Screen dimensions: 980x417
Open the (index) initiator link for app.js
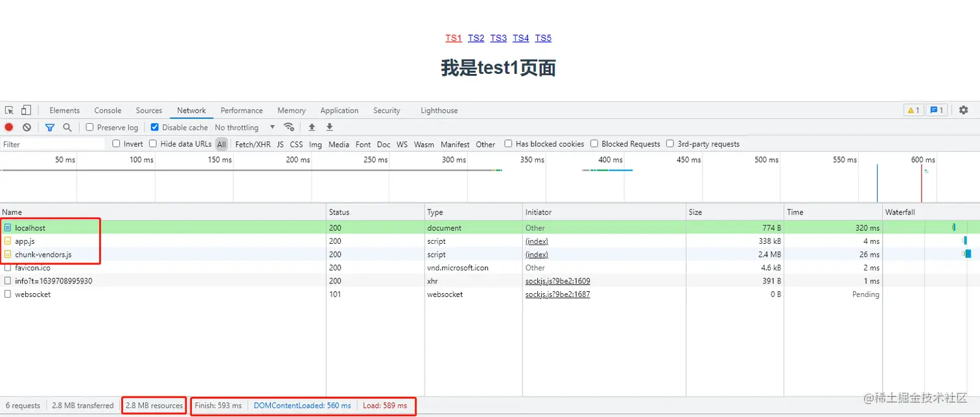click(x=537, y=241)
